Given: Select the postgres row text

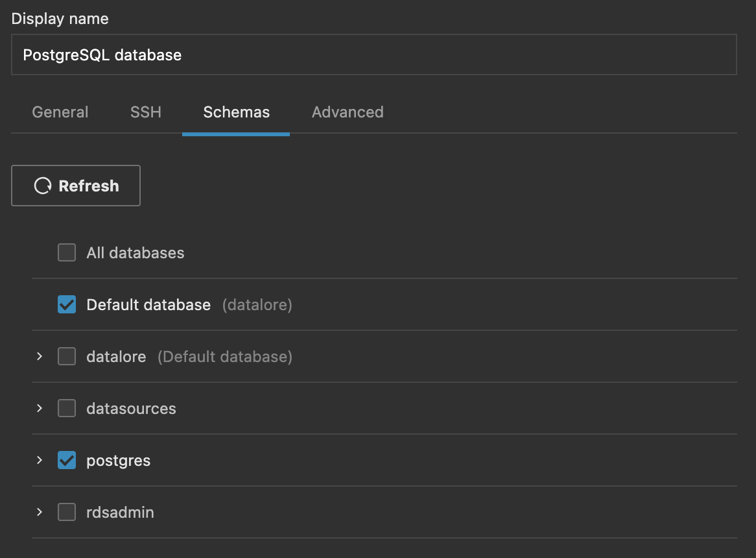Looking at the screenshot, I should pos(119,460).
